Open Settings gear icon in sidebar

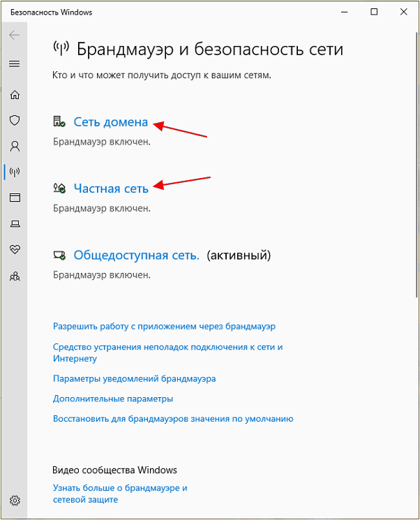point(15,500)
